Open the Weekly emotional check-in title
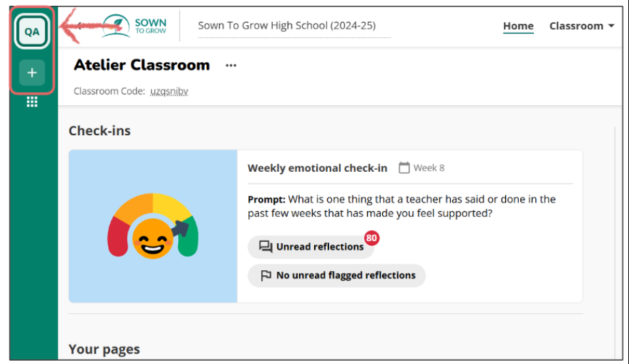The width and height of the screenshot is (629, 364). (317, 168)
